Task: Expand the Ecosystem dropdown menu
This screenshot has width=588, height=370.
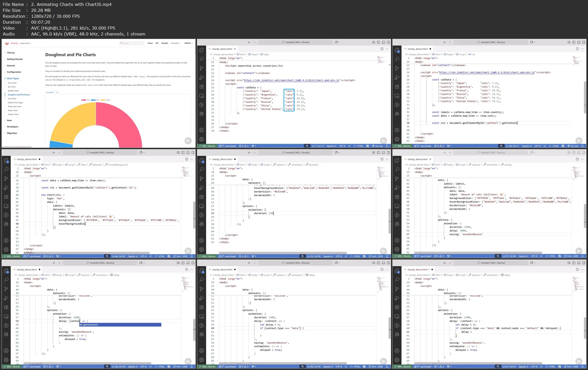Action: 176,43
